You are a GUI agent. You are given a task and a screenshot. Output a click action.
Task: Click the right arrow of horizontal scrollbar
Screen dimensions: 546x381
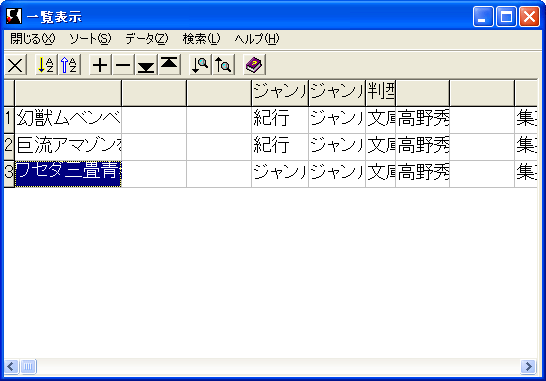[529, 366]
